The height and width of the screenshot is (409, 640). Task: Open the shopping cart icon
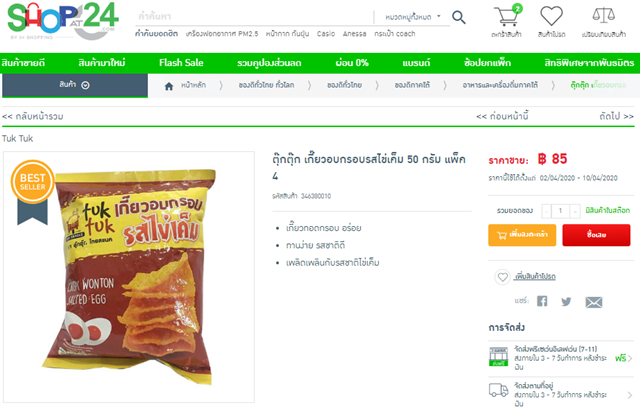pos(507,16)
